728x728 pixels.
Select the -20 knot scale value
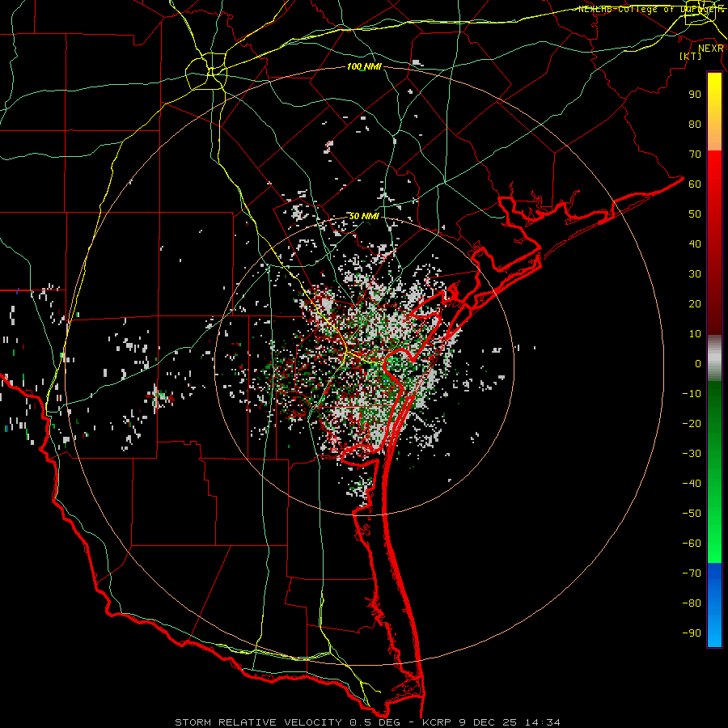point(692,423)
